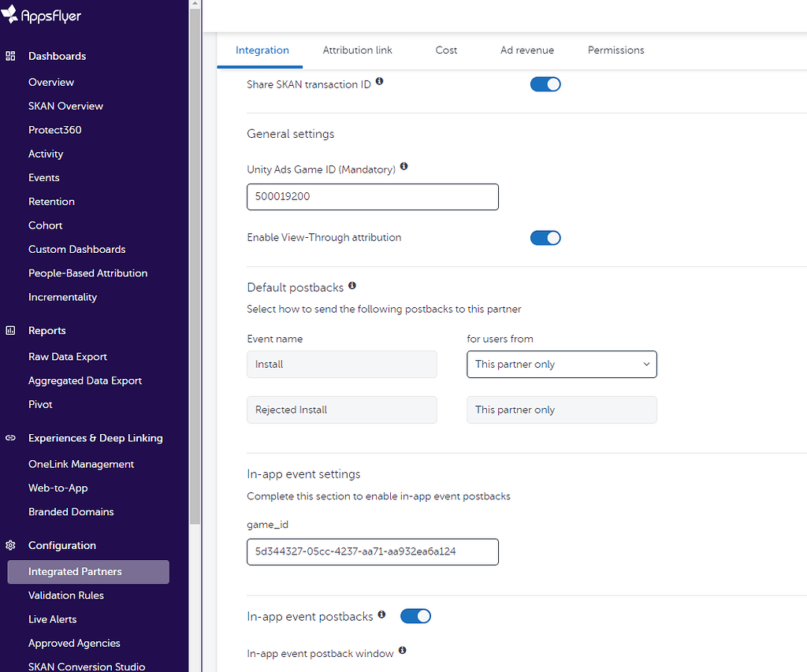Click the game_id input field
Viewport: 807px width, 672px height.
tap(372, 551)
